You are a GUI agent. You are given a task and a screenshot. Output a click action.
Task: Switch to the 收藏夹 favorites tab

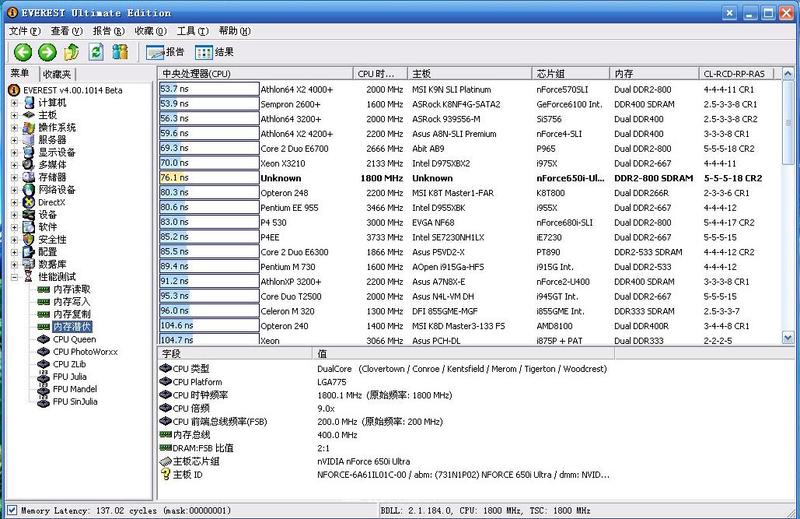pos(57,75)
